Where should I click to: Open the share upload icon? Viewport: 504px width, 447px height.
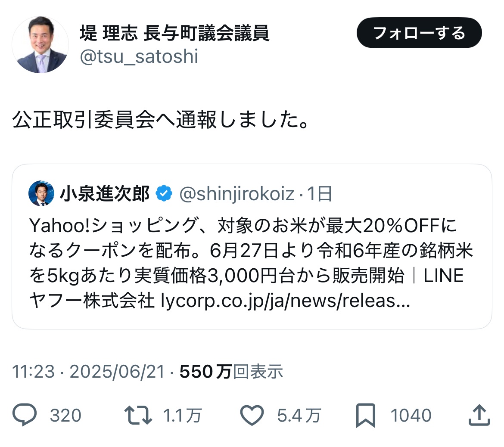coord(479,415)
